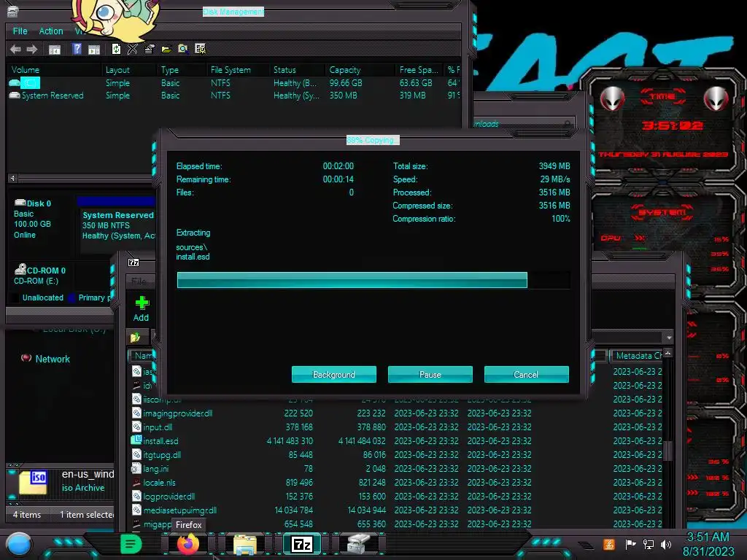
Task: Click Properties icon in Disk Management toolbar
Action: coord(149,49)
